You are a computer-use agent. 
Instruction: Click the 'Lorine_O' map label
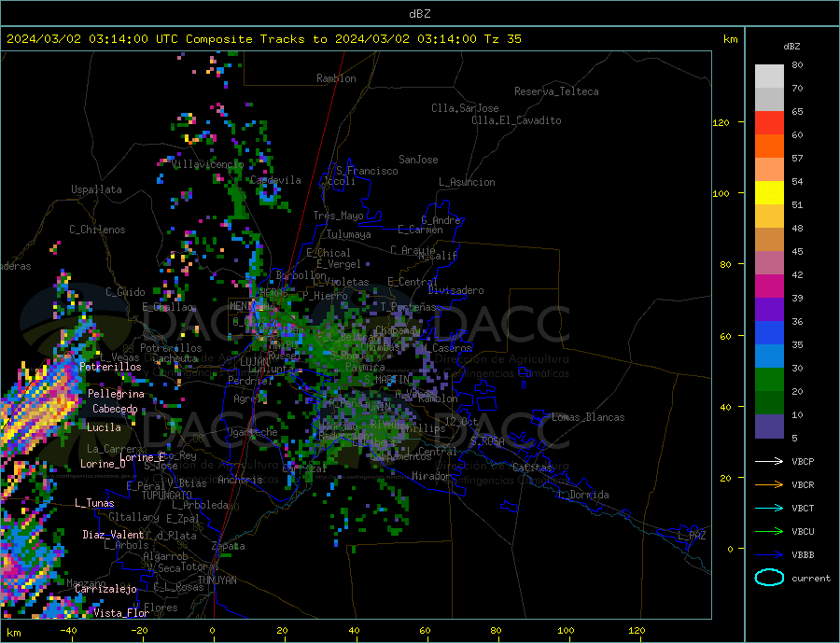tap(103, 464)
